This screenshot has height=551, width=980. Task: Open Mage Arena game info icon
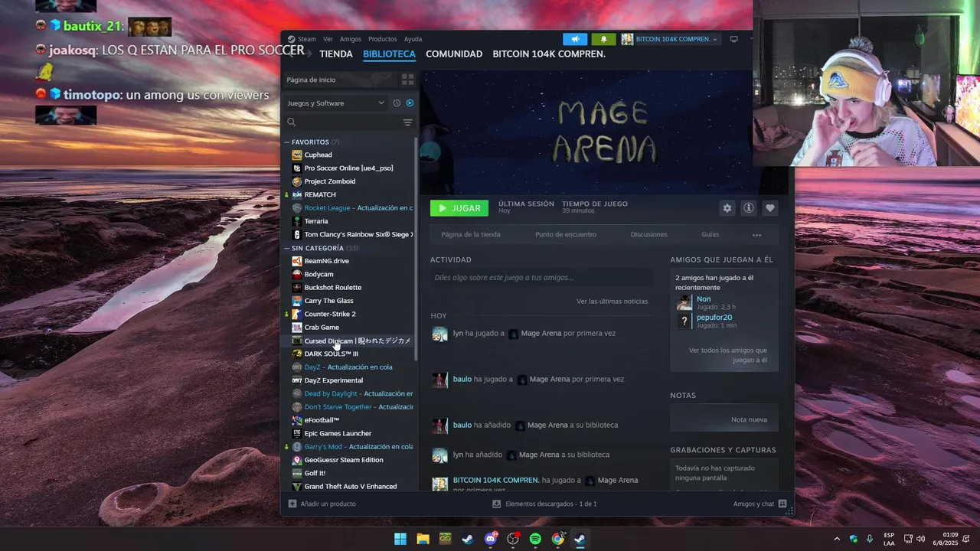[749, 208]
